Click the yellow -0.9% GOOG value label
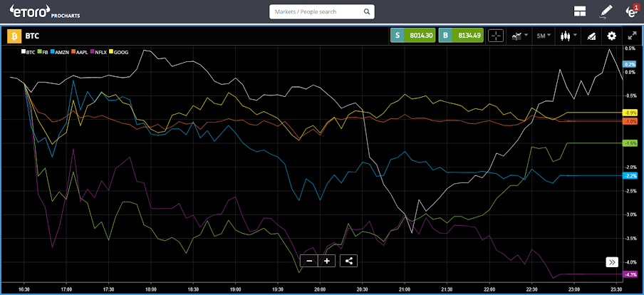The height and width of the screenshot is (295, 644). pyautogui.click(x=630, y=113)
